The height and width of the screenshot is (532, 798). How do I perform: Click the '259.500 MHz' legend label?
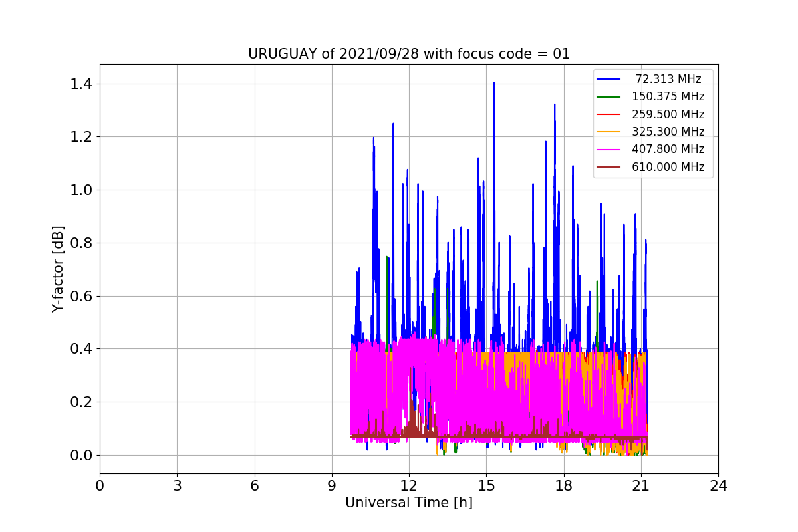tap(668, 114)
